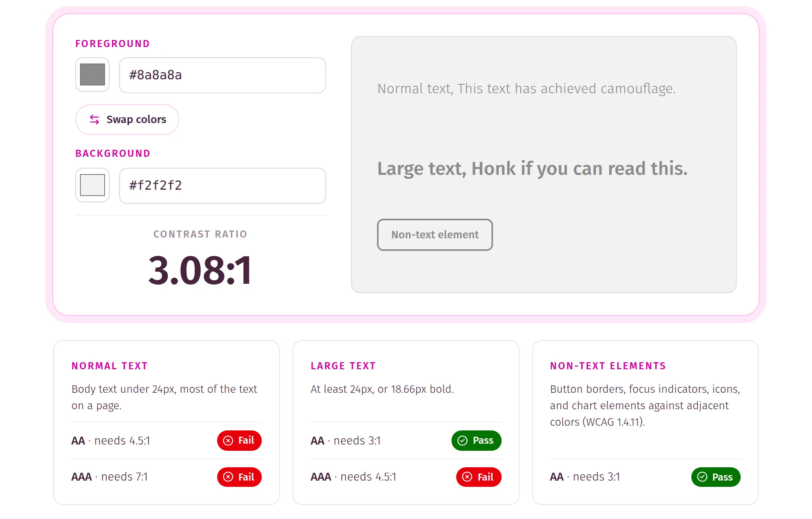Click the CONTRAST RATIO label
The image size is (812, 519).
(200, 234)
